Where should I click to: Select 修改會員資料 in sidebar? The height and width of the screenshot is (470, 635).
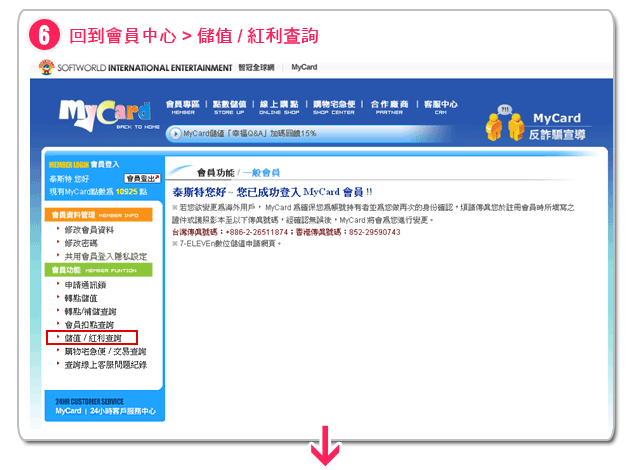[x=89, y=230]
